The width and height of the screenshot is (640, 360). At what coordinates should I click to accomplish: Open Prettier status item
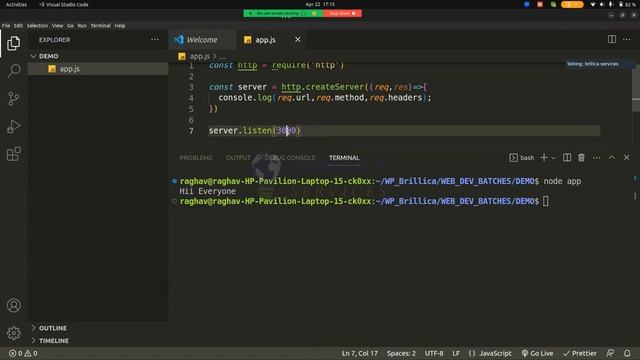pos(580,353)
